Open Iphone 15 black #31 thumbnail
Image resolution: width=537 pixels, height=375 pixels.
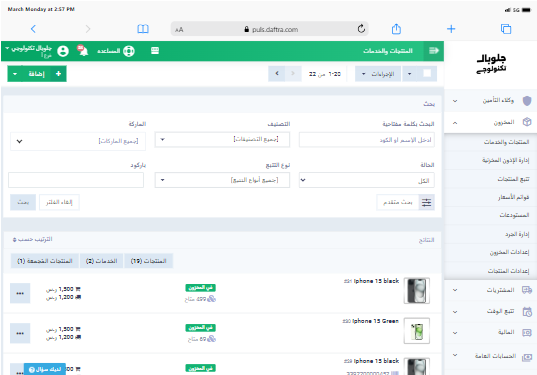pyautogui.click(x=417, y=291)
